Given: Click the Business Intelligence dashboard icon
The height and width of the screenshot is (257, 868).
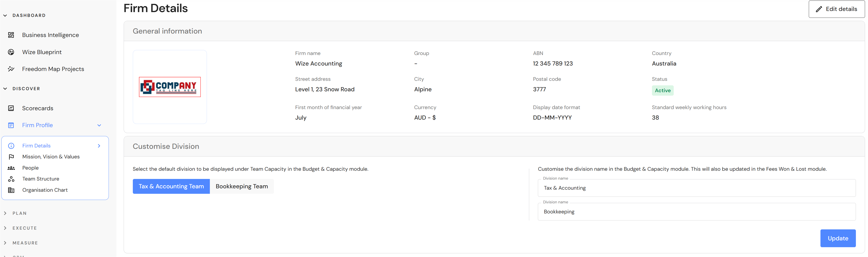Looking at the screenshot, I should click(x=11, y=35).
